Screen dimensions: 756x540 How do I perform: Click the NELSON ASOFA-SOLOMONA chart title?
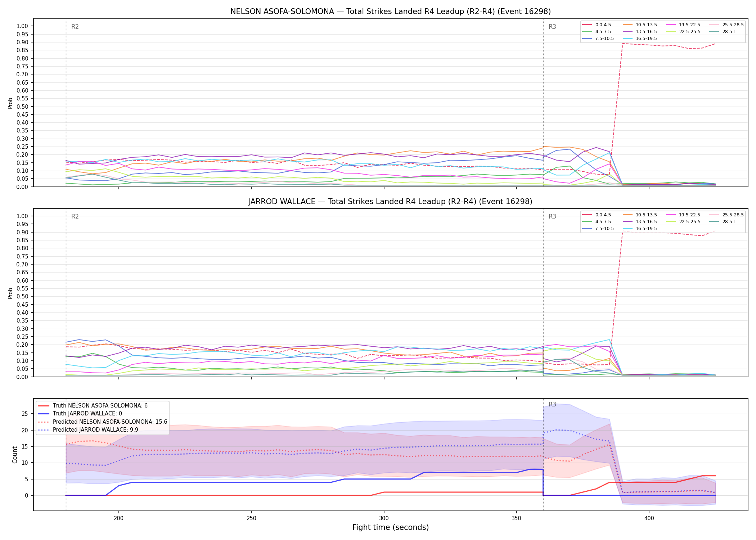point(391,12)
